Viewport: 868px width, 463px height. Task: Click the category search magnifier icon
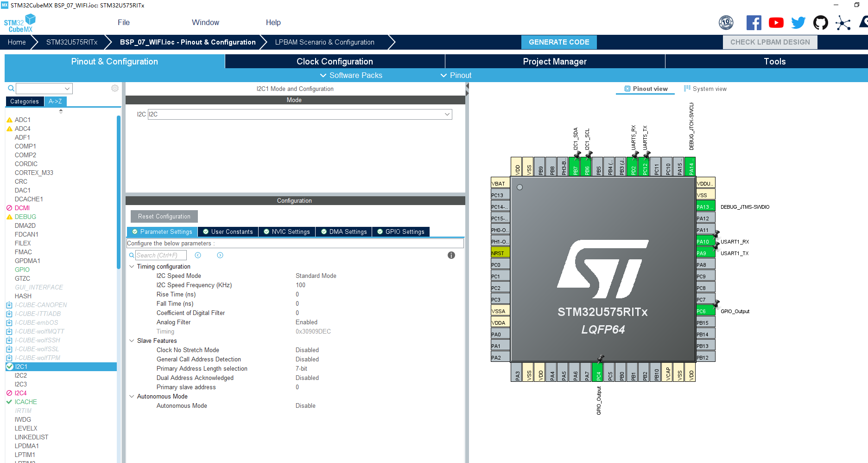point(11,88)
